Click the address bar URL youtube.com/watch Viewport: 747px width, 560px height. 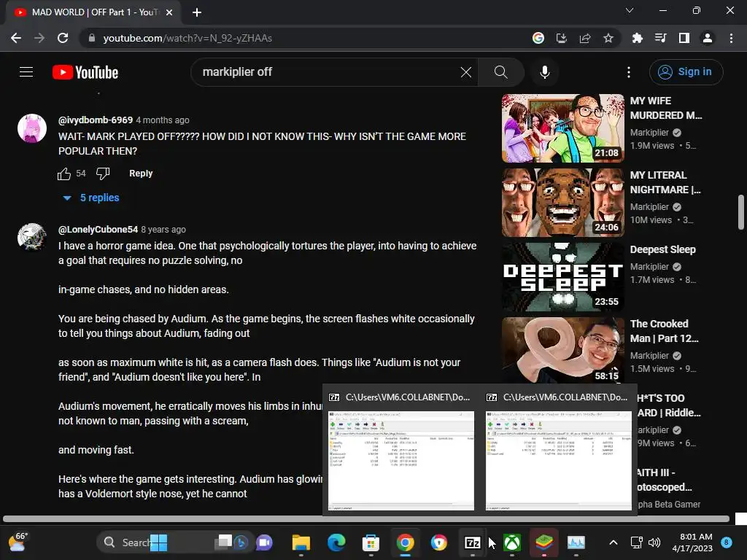point(187,38)
